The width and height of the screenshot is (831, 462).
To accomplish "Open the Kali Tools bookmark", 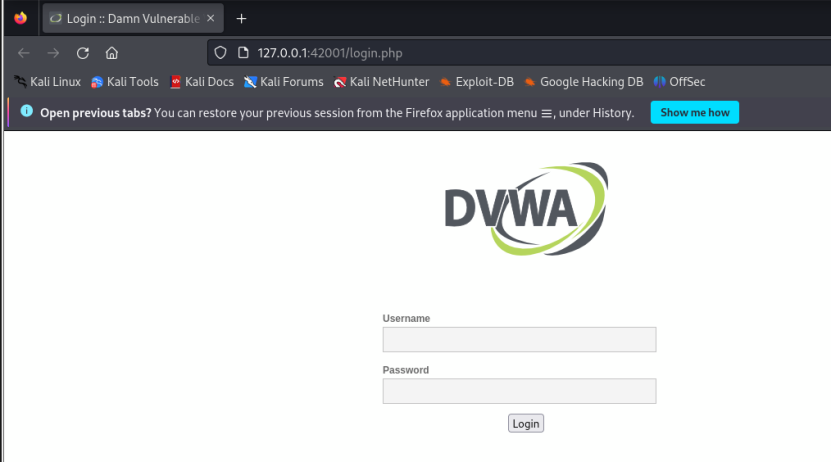I will point(125,82).
